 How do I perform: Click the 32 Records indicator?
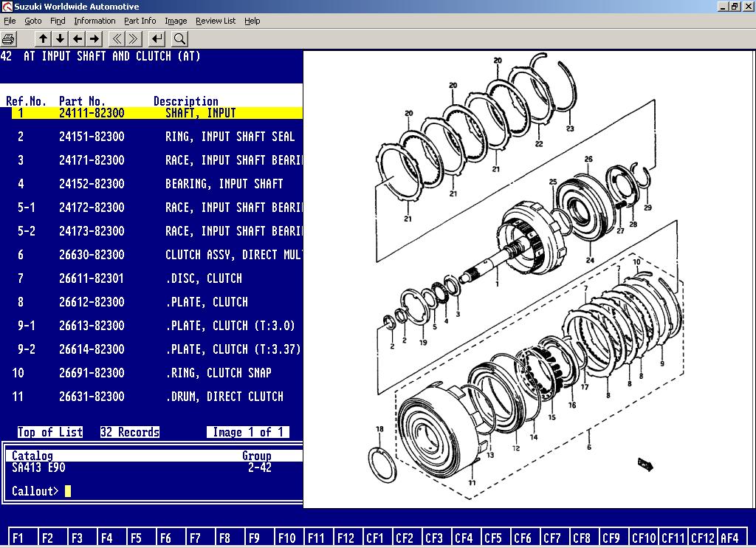tap(130, 432)
